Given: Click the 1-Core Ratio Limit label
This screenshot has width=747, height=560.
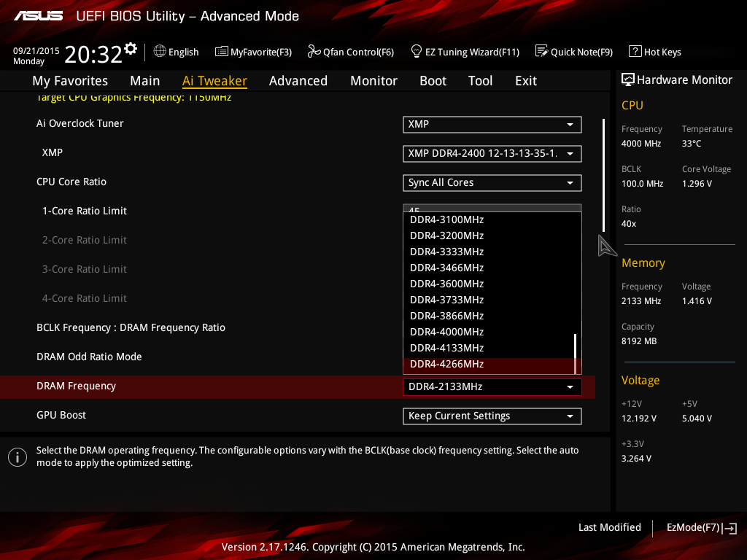Looking at the screenshot, I should click(x=85, y=211).
